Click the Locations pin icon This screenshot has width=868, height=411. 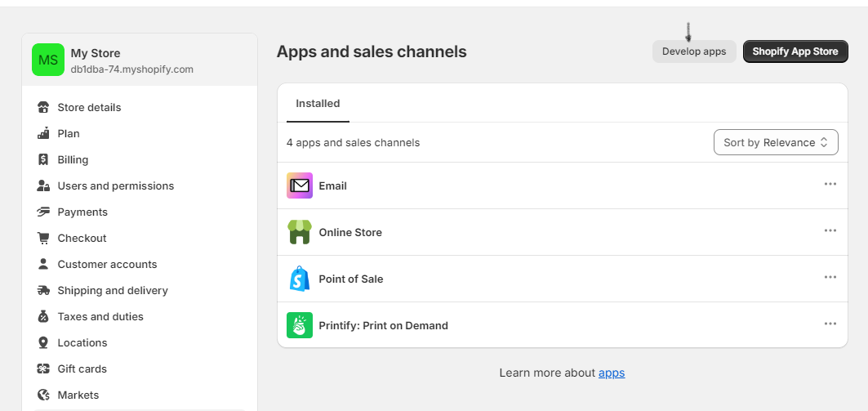(x=43, y=343)
